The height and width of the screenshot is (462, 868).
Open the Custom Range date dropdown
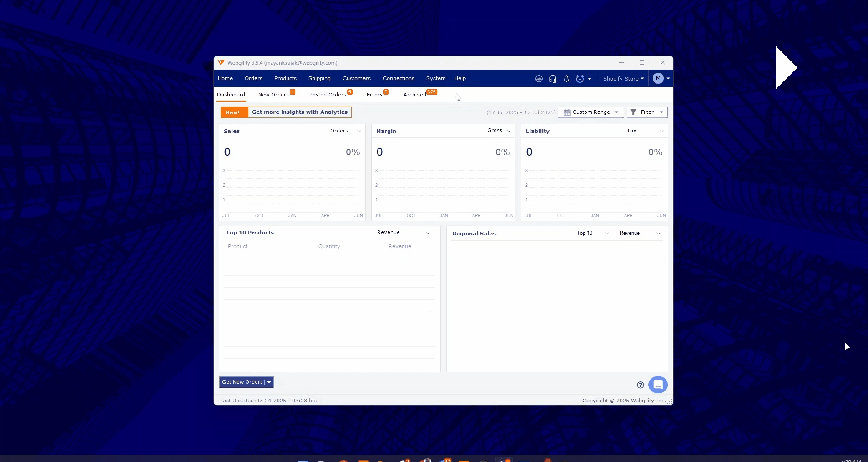[591, 112]
